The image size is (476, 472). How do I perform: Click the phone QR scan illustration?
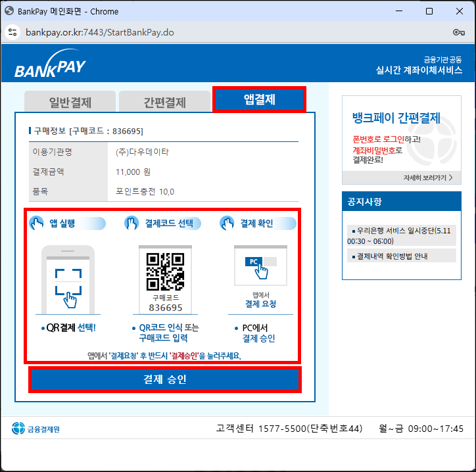pyautogui.click(x=68, y=279)
